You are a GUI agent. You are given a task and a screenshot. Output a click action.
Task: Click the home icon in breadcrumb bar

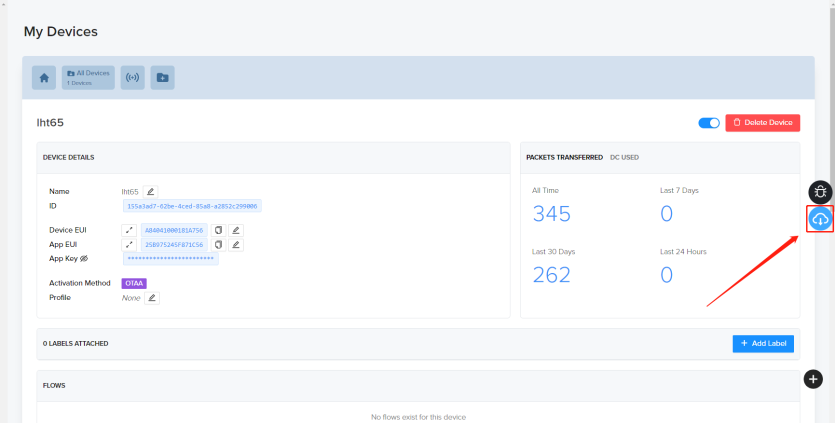44,78
